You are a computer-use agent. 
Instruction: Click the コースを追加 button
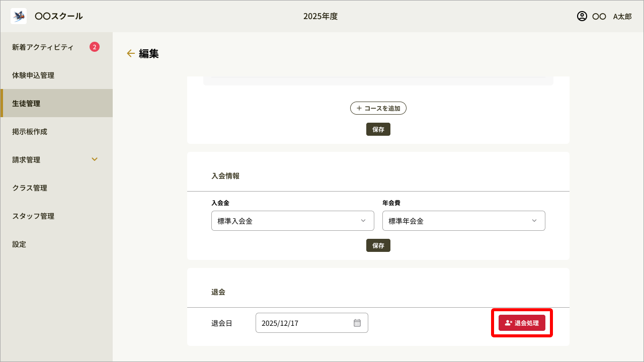coord(378,108)
